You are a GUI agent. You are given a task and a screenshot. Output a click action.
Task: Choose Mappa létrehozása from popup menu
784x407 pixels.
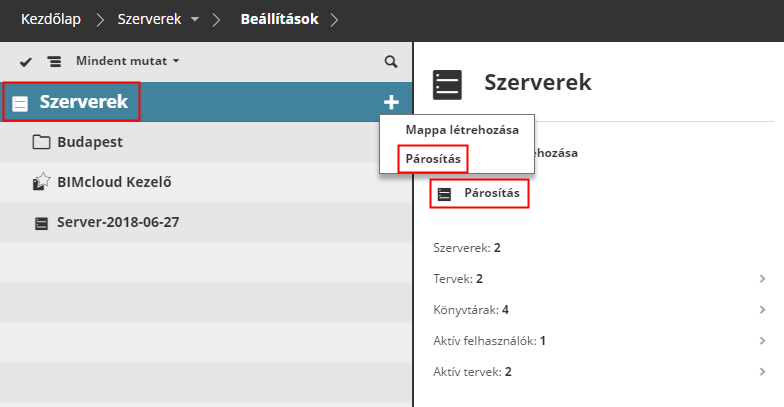[x=456, y=130]
